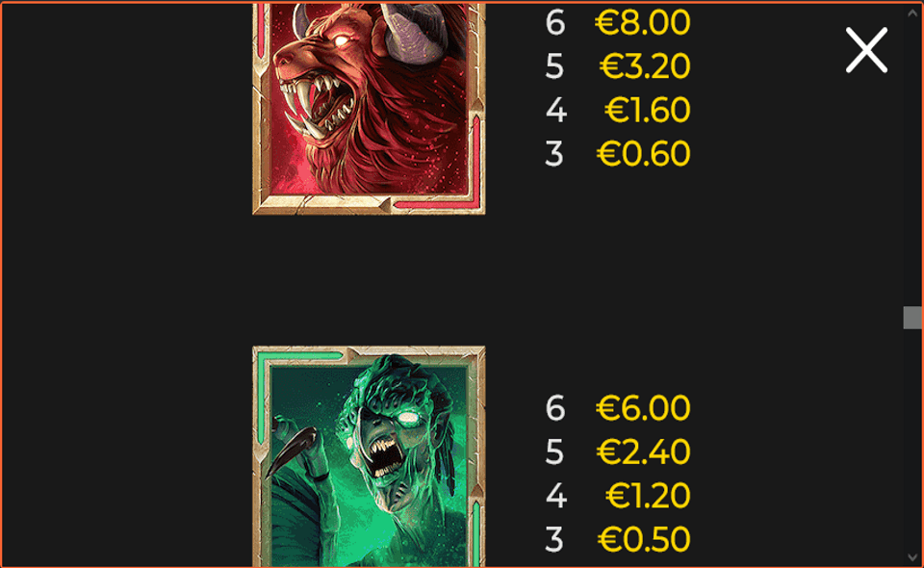
Task: Click the scrollbar up arrow
Action: pyautogui.click(x=912, y=13)
